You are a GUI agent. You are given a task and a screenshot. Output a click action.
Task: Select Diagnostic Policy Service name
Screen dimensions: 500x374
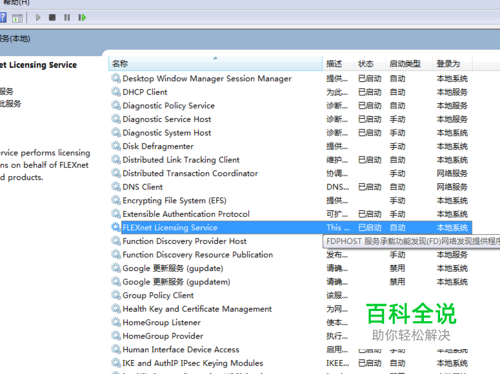click(168, 106)
